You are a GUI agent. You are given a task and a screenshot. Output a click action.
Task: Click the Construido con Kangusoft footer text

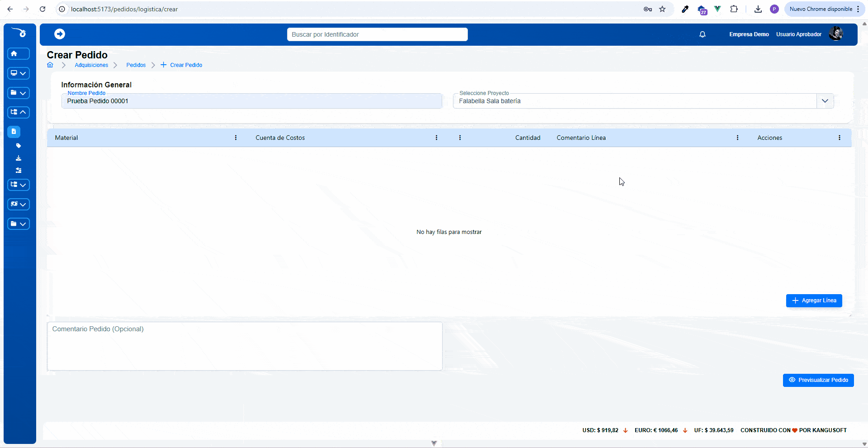pos(793,430)
